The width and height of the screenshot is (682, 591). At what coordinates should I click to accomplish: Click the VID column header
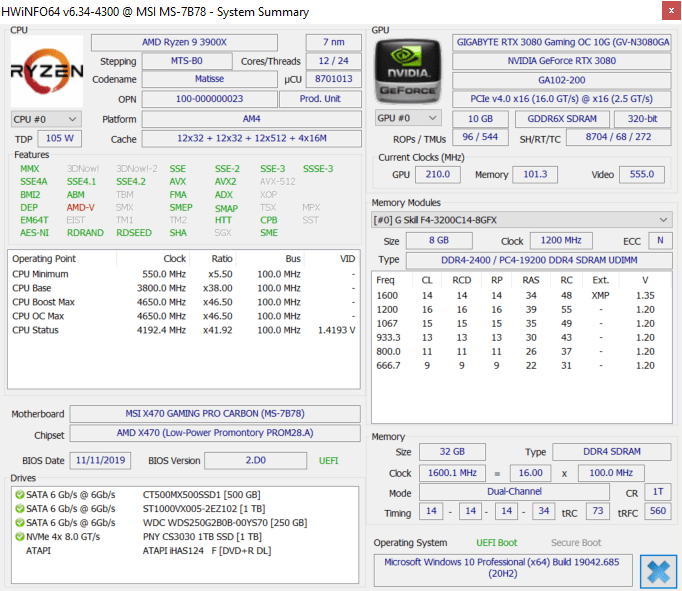click(332, 259)
